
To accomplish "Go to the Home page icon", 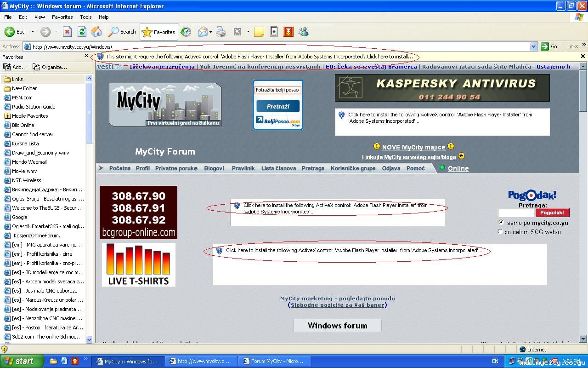I will coord(96,32).
